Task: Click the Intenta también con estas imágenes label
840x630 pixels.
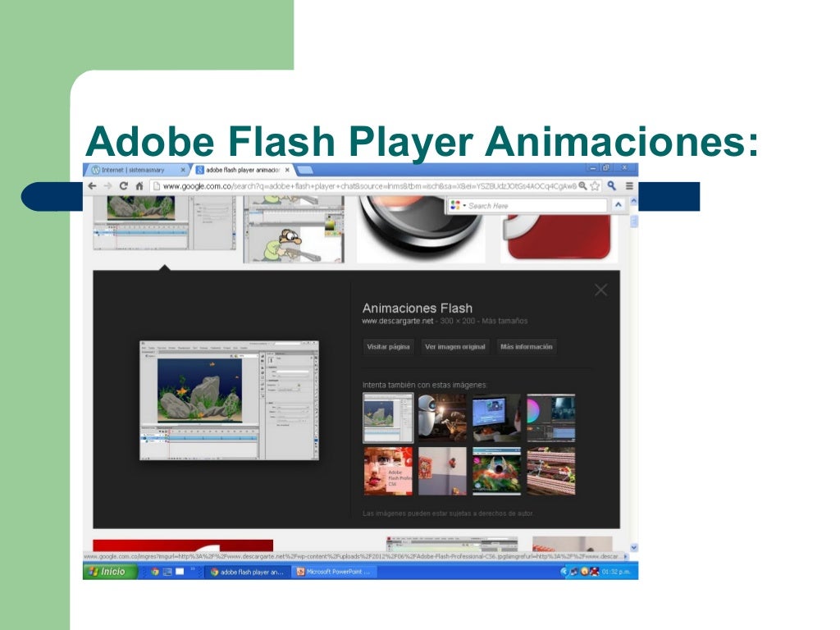Action: [425, 385]
